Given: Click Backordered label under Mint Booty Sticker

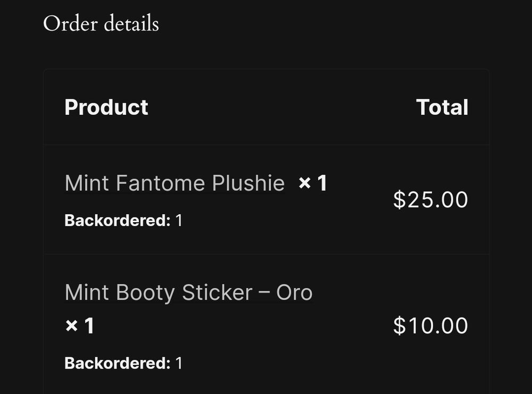Looking at the screenshot, I should pos(118,363).
